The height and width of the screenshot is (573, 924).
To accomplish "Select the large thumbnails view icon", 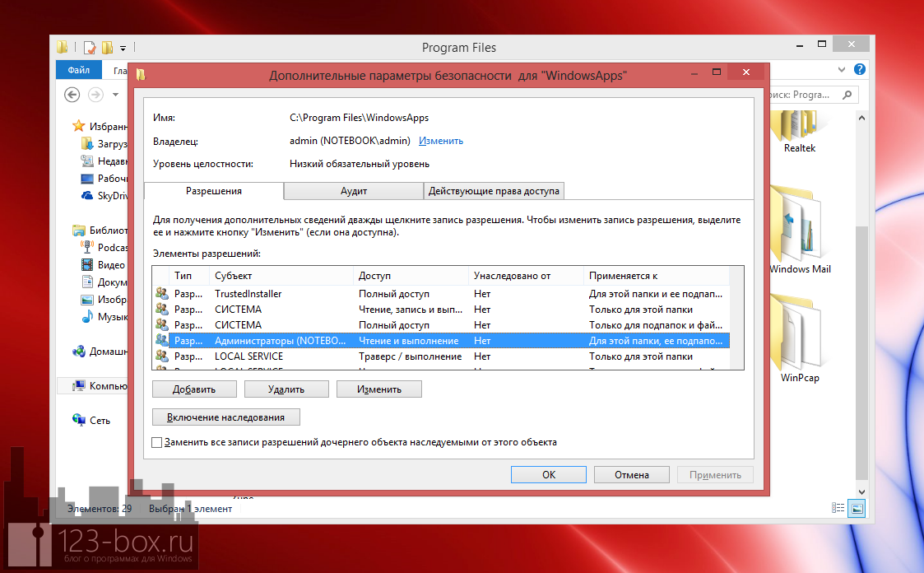I will (x=857, y=508).
